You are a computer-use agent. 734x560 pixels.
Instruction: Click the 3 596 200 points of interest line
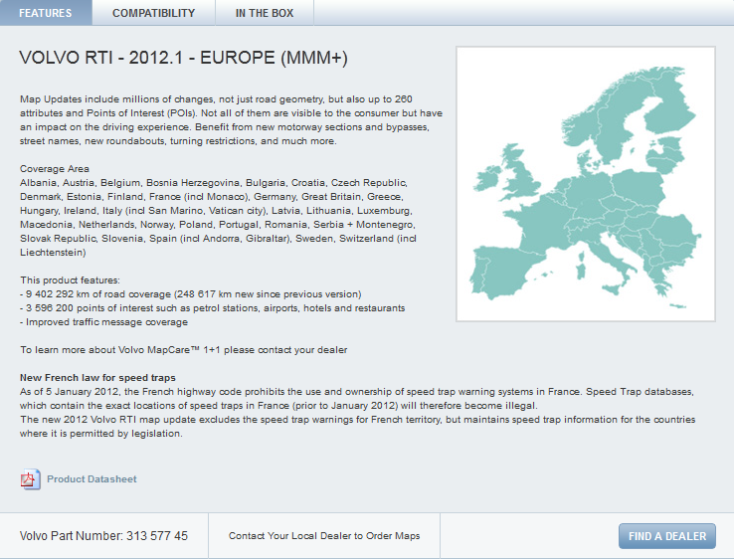213,308
